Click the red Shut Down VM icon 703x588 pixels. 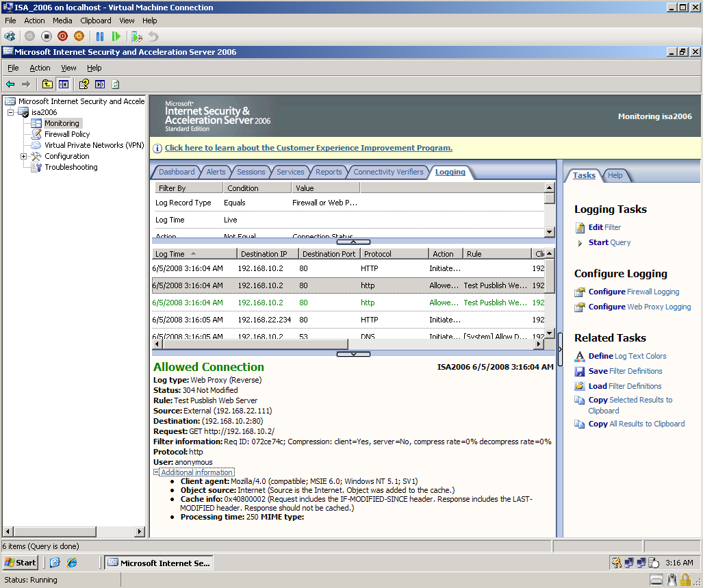(63, 36)
